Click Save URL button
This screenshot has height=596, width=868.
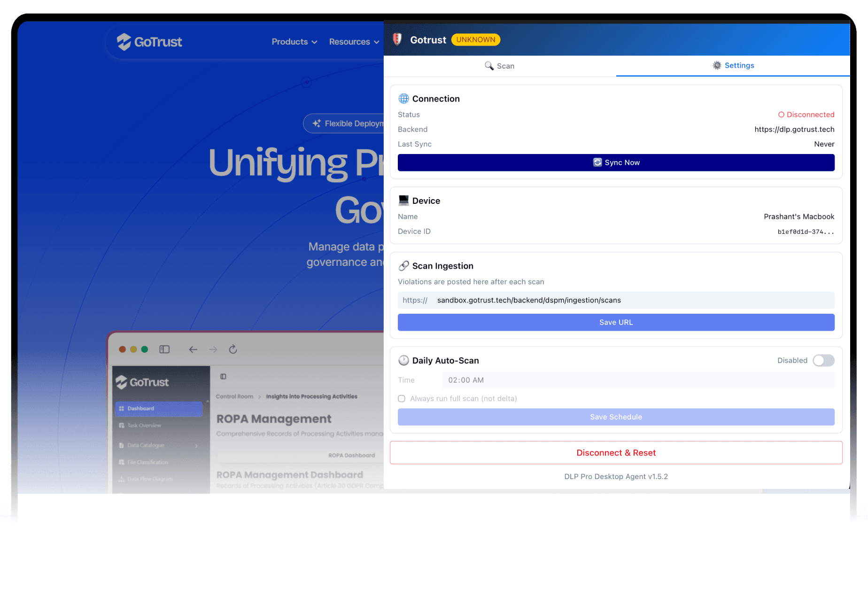pyautogui.click(x=616, y=322)
